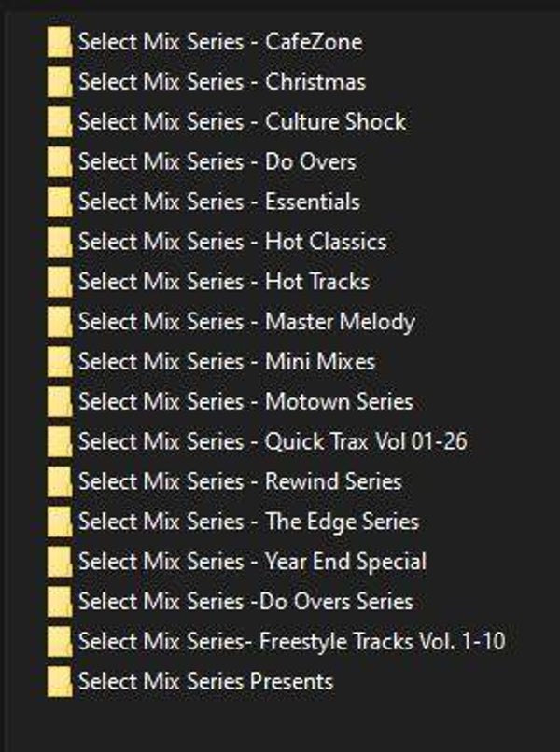Viewport: 560px width, 752px height.
Task: Click the CafeZone folder icon
Action: [x=60, y=42]
